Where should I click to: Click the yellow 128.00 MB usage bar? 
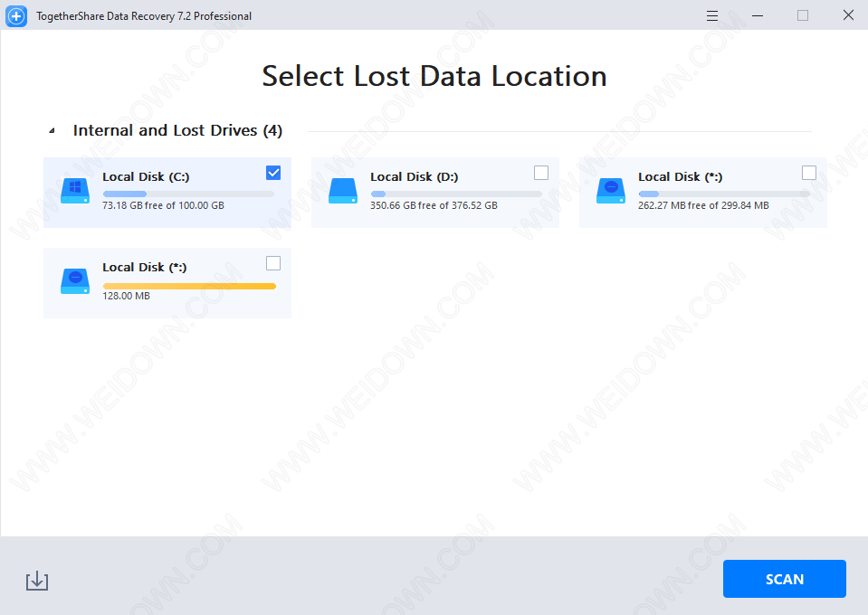[x=189, y=287]
